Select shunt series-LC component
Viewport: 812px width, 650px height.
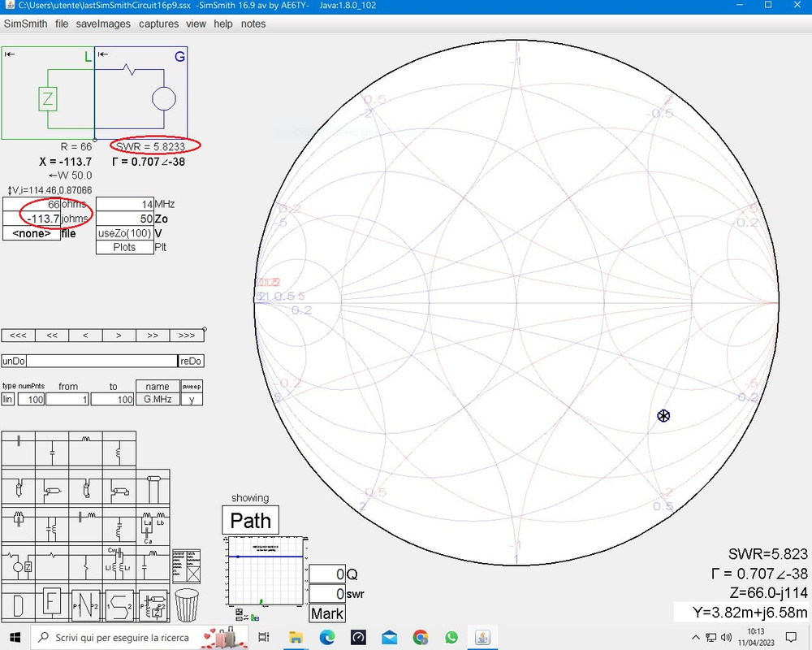[x=119, y=525]
